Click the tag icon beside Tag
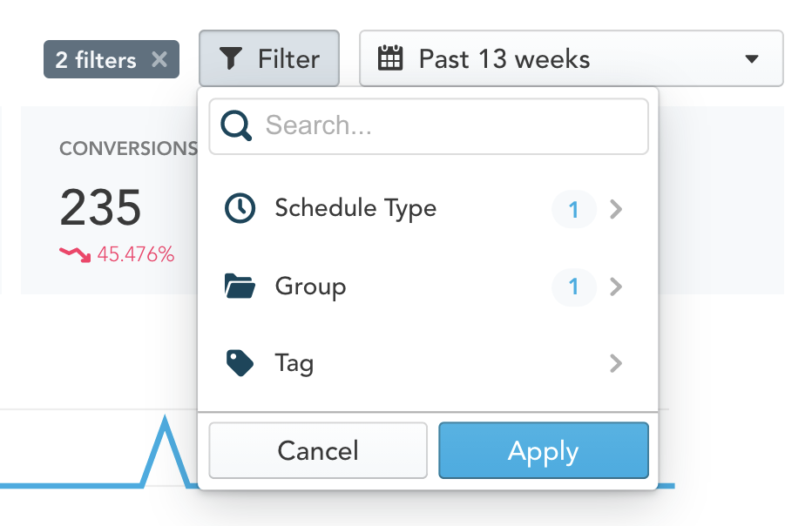 coord(240,363)
